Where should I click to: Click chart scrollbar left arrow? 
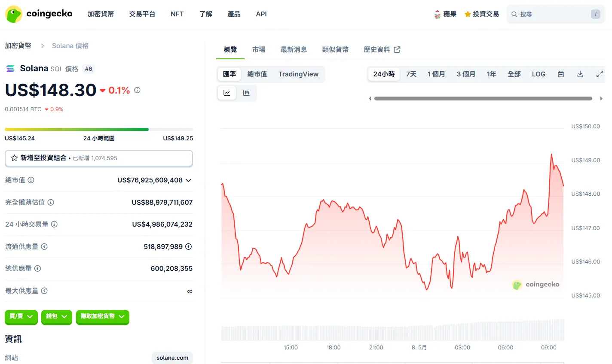(x=370, y=99)
